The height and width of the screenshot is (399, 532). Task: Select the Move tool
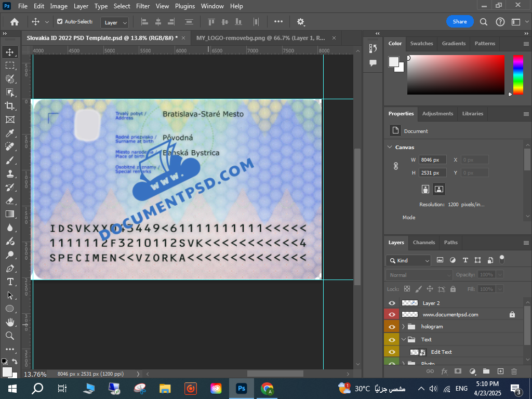[10, 52]
